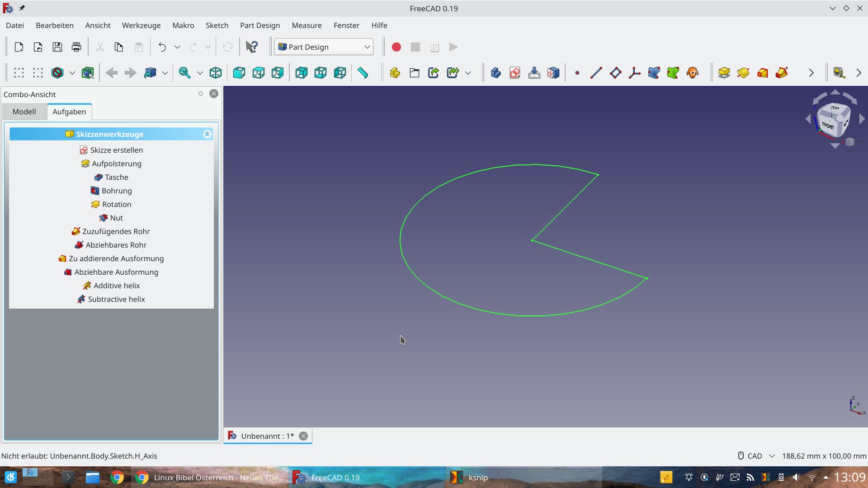The height and width of the screenshot is (488, 868).
Task: Open the undo history dropdown
Action: tap(177, 47)
